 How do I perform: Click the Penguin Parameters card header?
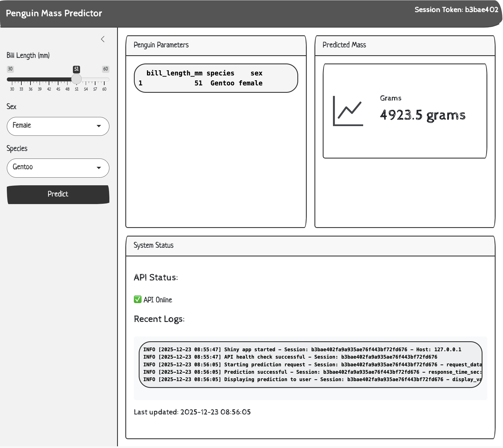pyautogui.click(x=216, y=45)
